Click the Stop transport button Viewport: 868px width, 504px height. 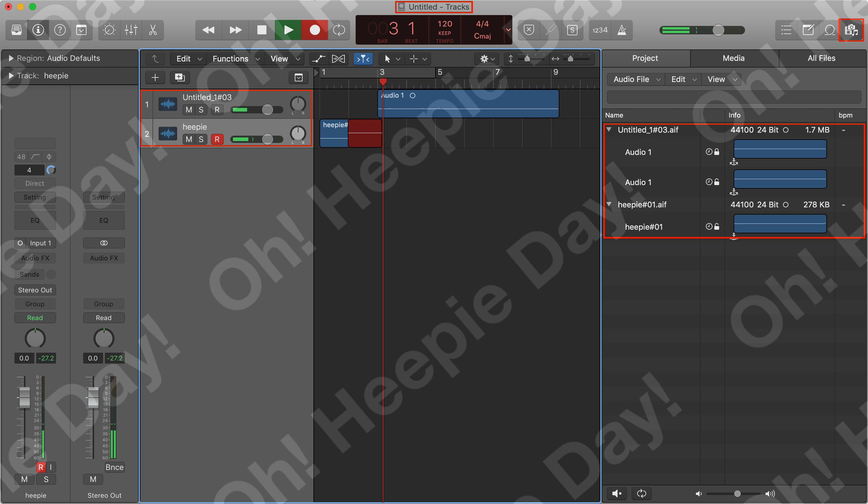pos(262,30)
